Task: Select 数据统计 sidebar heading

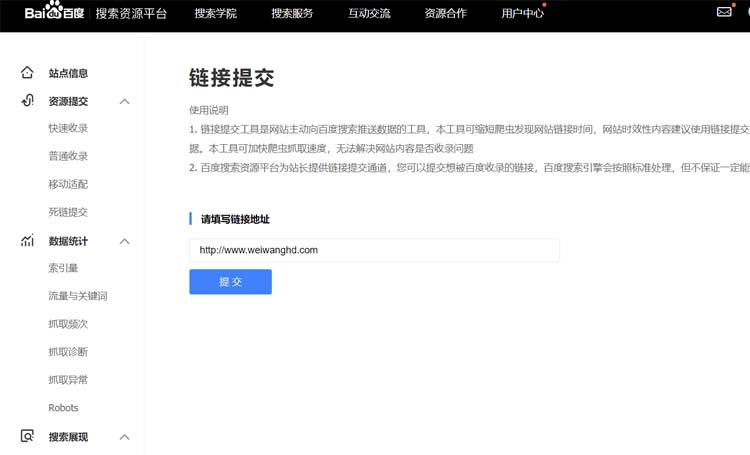Action: pos(68,241)
